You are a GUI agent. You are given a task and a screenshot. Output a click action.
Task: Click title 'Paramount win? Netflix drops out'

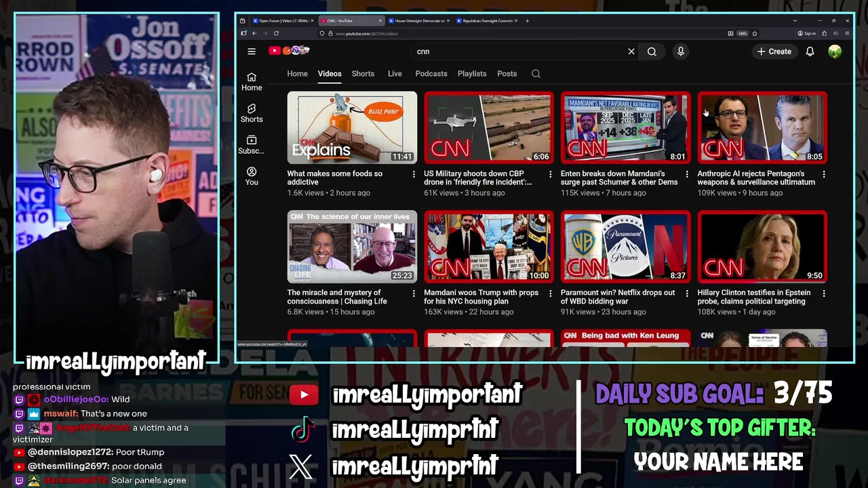[618, 297]
